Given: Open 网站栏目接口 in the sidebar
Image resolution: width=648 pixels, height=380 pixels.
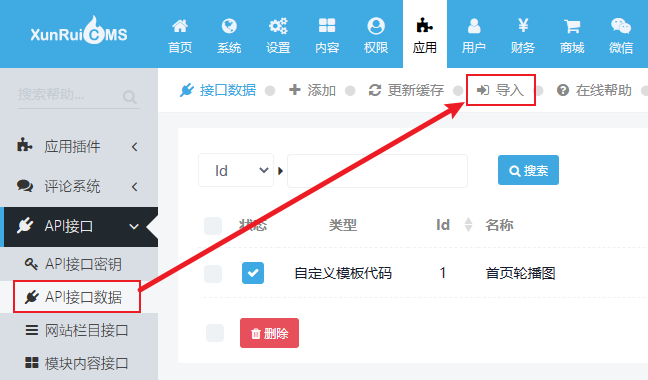Looking at the screenshot, I should 79,330.
